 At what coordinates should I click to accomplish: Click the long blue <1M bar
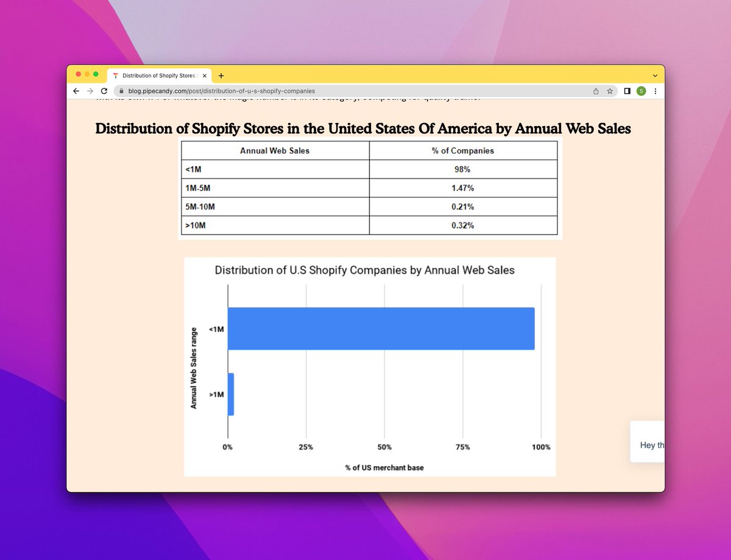[381, 328]
